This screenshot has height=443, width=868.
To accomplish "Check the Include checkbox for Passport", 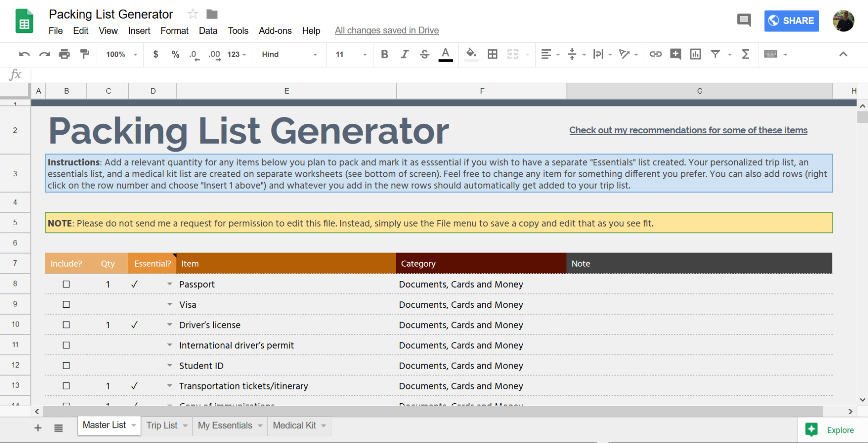I will tap(66, 284).
